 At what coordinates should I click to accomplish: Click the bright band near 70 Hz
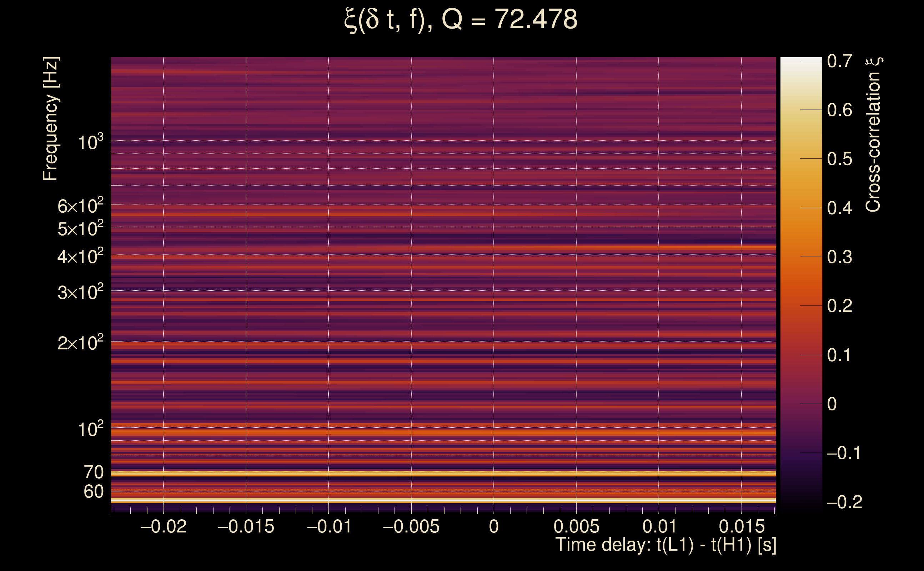pyautogui.click(x=443, y=473)
